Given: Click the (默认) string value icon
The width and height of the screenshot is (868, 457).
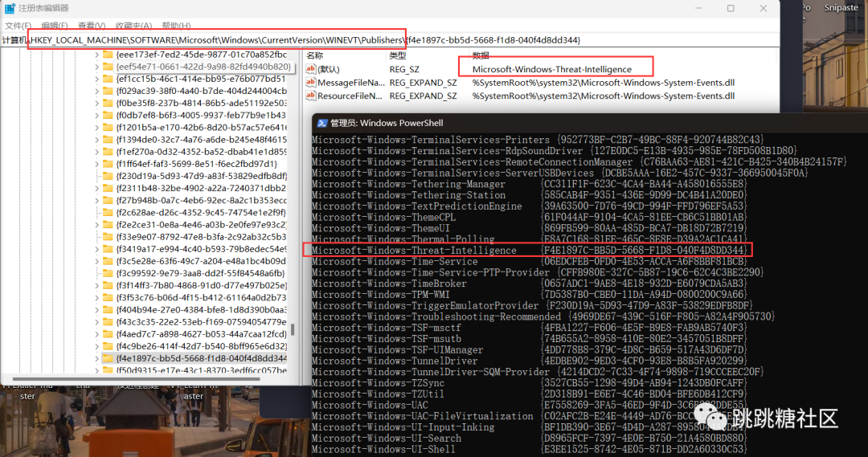Looking at the screenshot, I should point(310,69).
